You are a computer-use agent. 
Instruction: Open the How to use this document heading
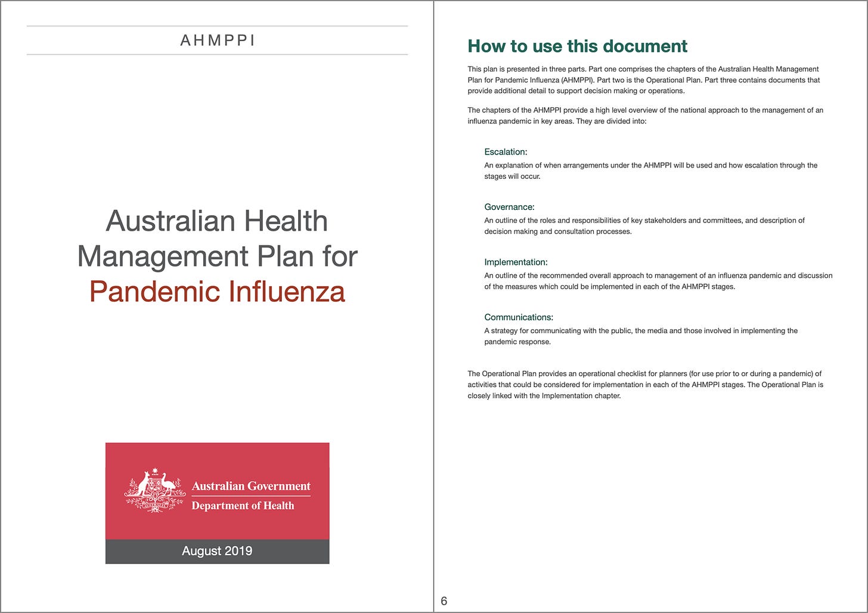click(x=578, y=46)
